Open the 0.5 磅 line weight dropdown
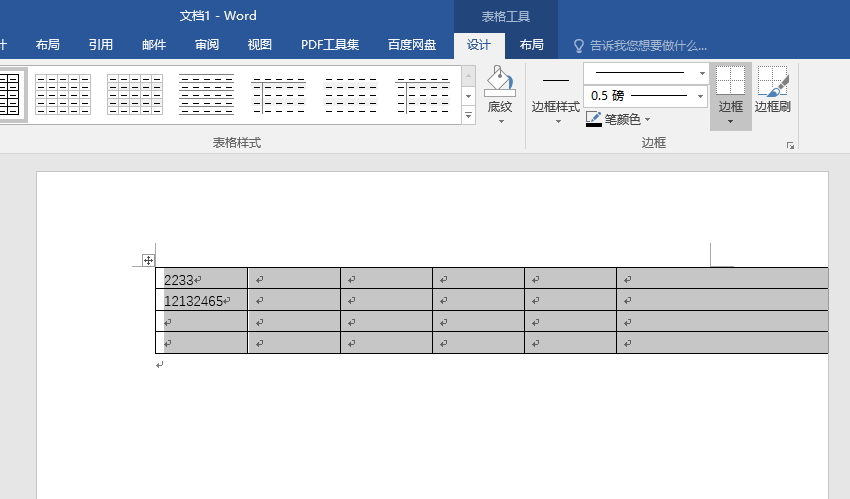 tap(701, 96)
